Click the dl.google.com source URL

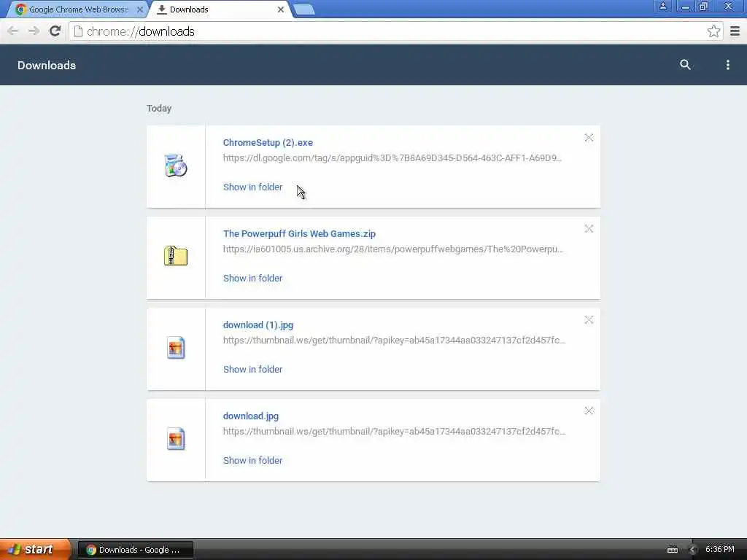point(392,158)
